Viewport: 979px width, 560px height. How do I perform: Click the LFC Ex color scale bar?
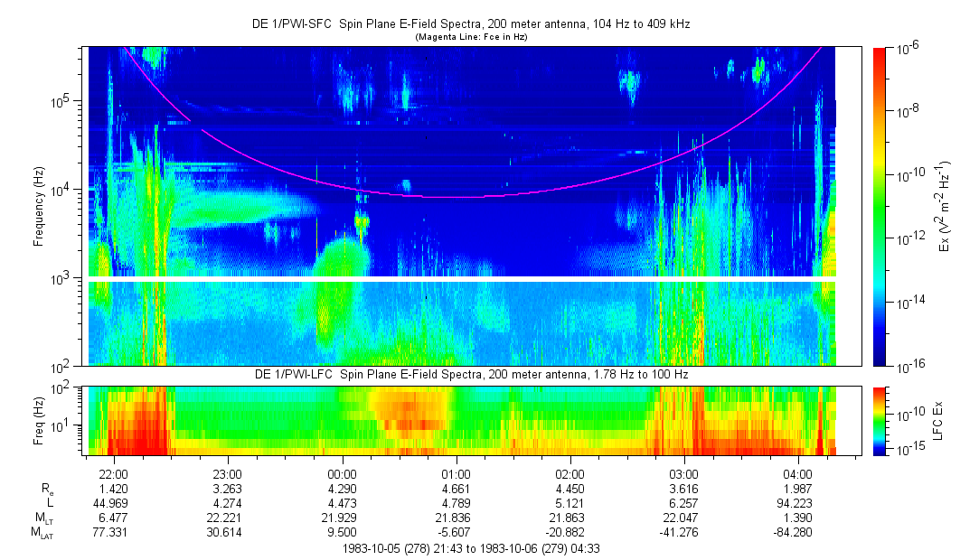pyautogui.click(x=879, y=421)
